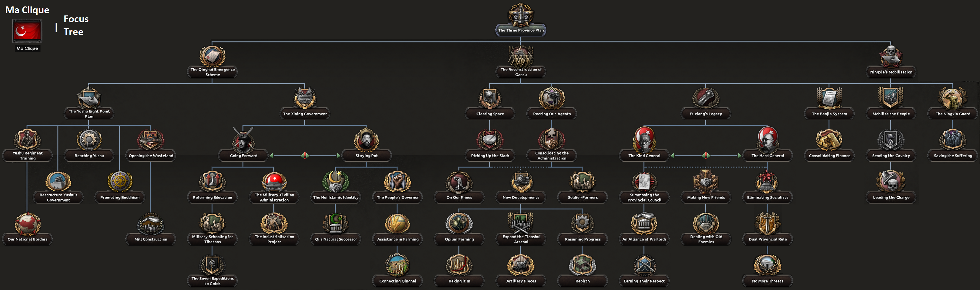Select the No More Threats label
The width and height of the screenshot is (980, 290).
click(767, 281)
